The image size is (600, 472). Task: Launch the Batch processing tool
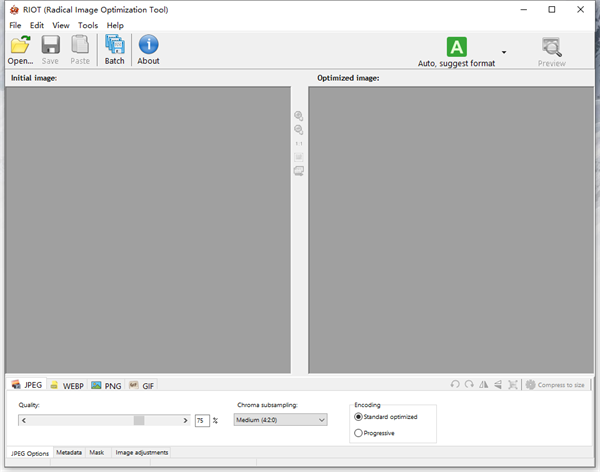pyautogui.click(x=114, y=50)
